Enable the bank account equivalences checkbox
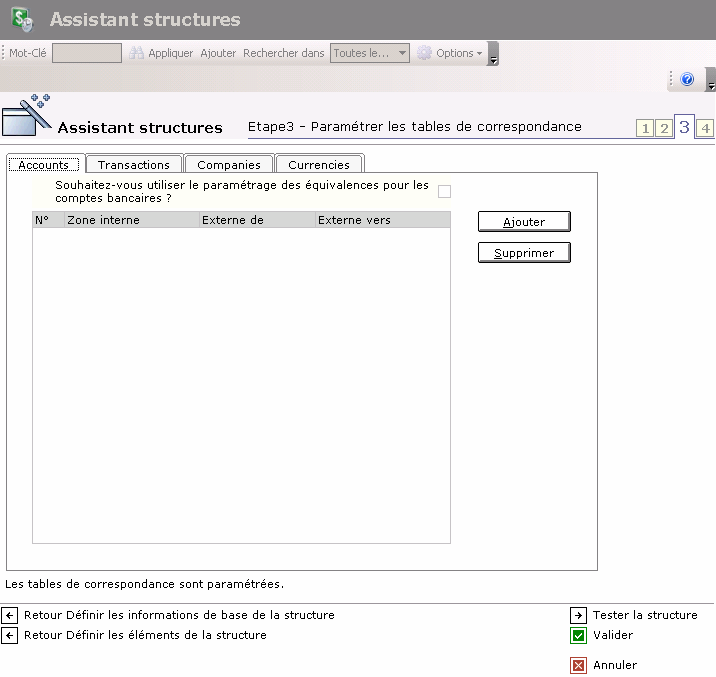Image resolution: width=716 pixels, height=677 pixels. 444,192
